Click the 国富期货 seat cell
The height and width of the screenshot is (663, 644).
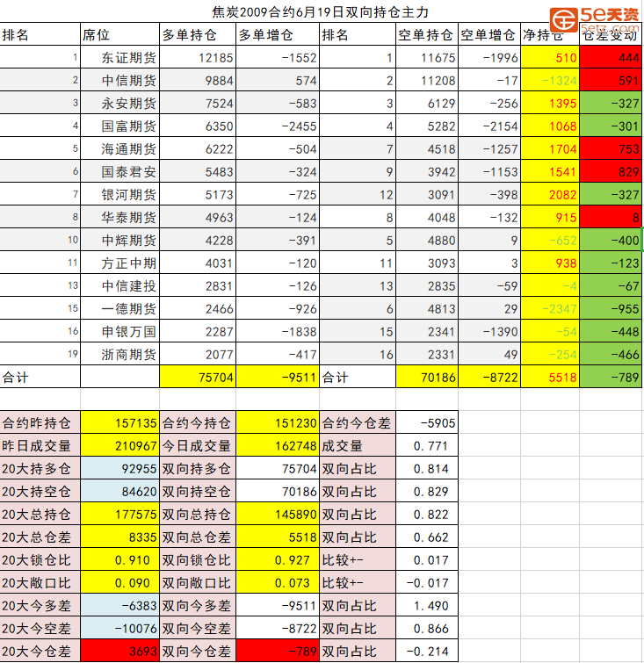[119, 126]
